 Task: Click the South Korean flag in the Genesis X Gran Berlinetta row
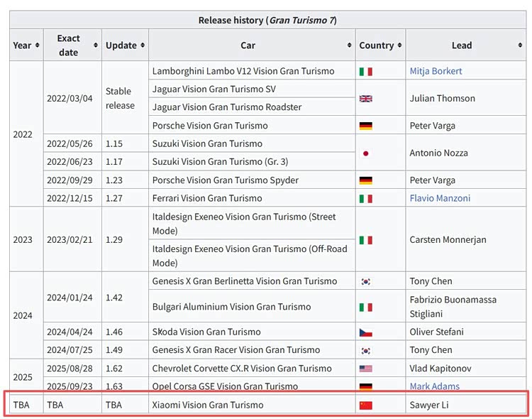(366, 282)
